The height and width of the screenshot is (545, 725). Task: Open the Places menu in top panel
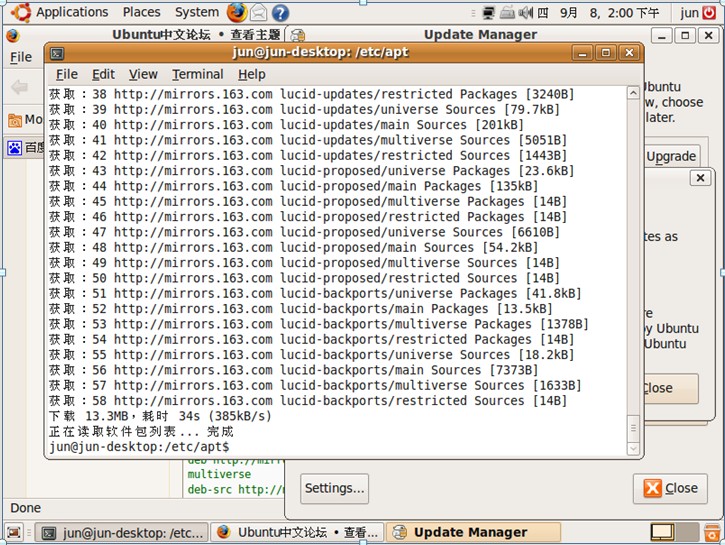141,12
